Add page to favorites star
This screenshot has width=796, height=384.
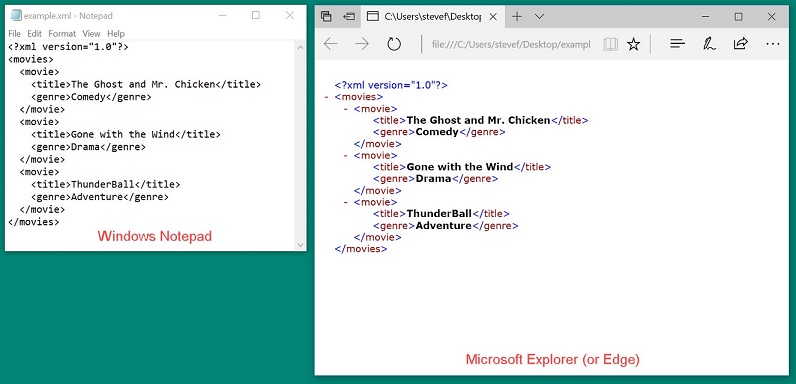(633, 45)
